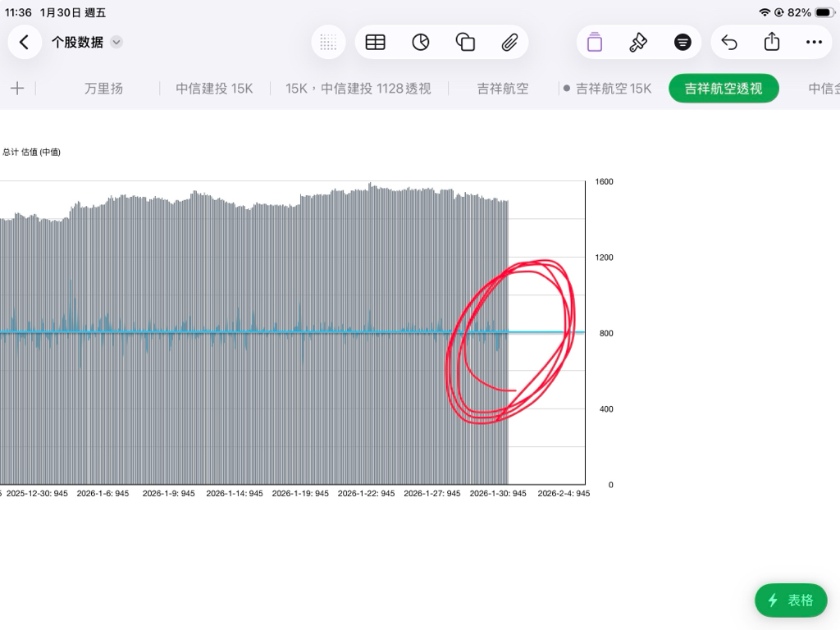
Task: Tap the 1200 value axis label
Action: click(605, 258)
